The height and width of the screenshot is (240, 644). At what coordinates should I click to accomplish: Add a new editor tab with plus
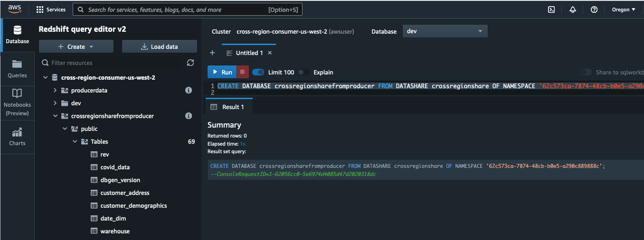click(x=212, y=53)
